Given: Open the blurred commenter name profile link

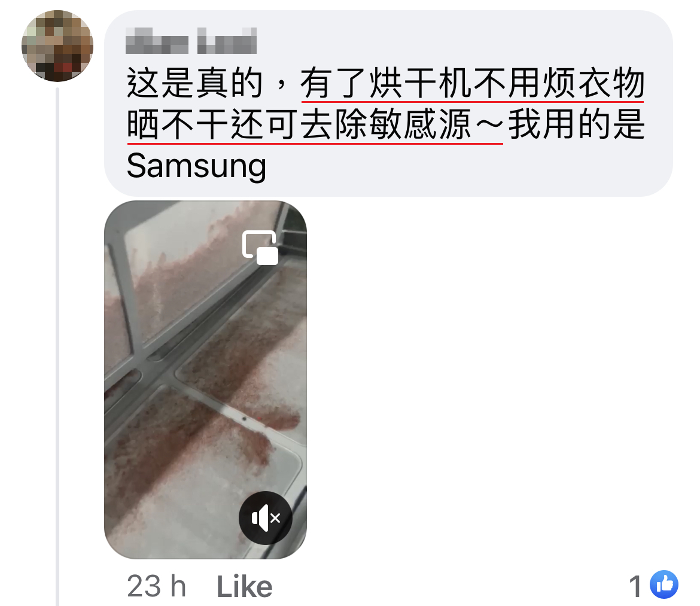Looking at the screenshot, I should coord(191,41).
